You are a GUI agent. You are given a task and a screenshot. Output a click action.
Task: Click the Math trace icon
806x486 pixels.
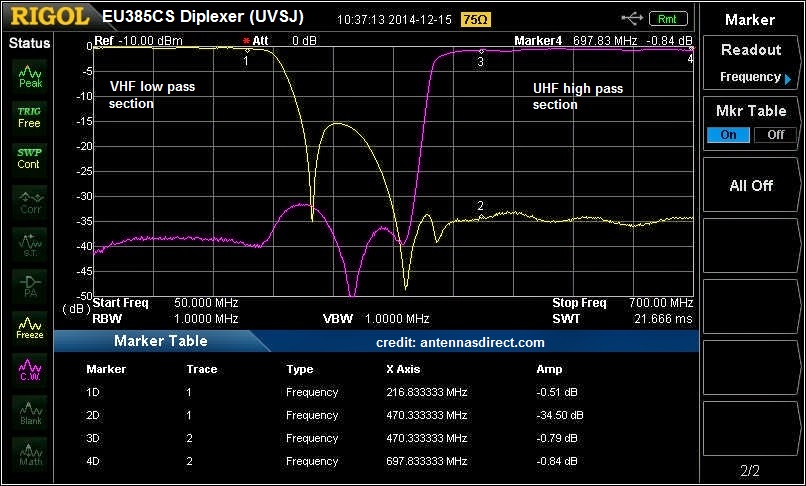coord(30,454)
